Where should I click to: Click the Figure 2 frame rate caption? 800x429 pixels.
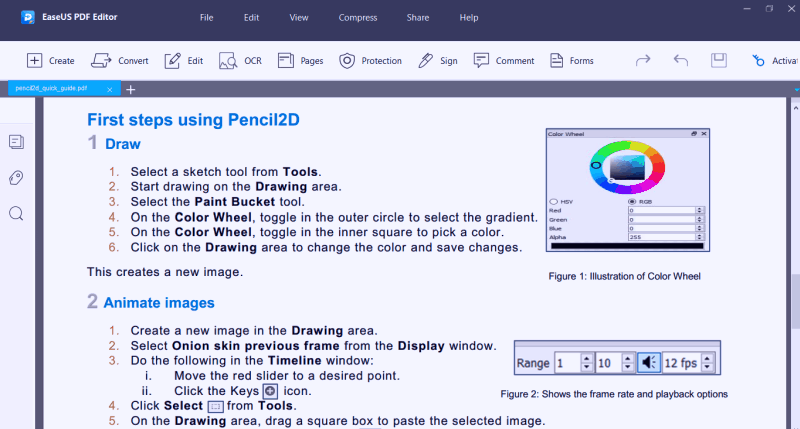[x=614, y=394]
